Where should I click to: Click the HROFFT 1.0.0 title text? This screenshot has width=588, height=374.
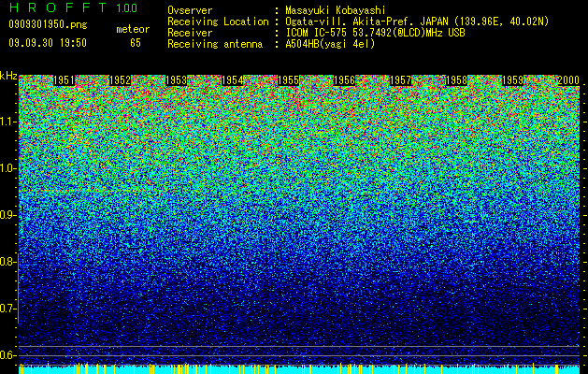[73, 7]
